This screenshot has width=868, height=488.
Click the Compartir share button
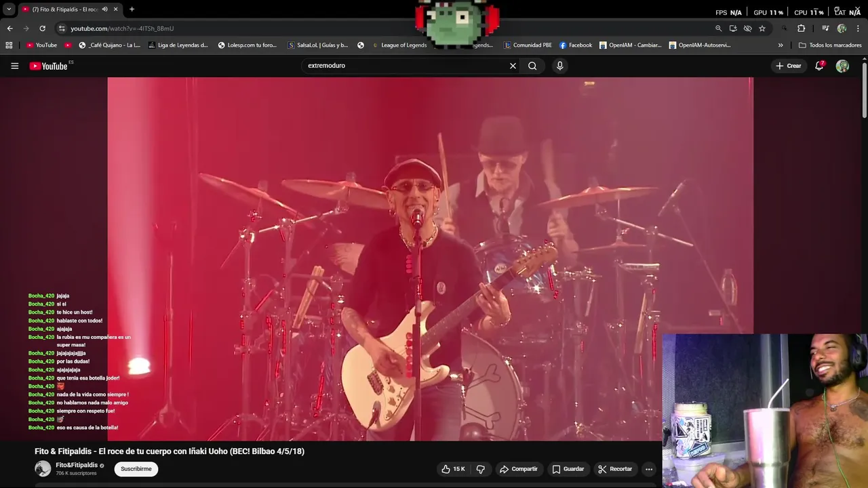click(519, 469)
